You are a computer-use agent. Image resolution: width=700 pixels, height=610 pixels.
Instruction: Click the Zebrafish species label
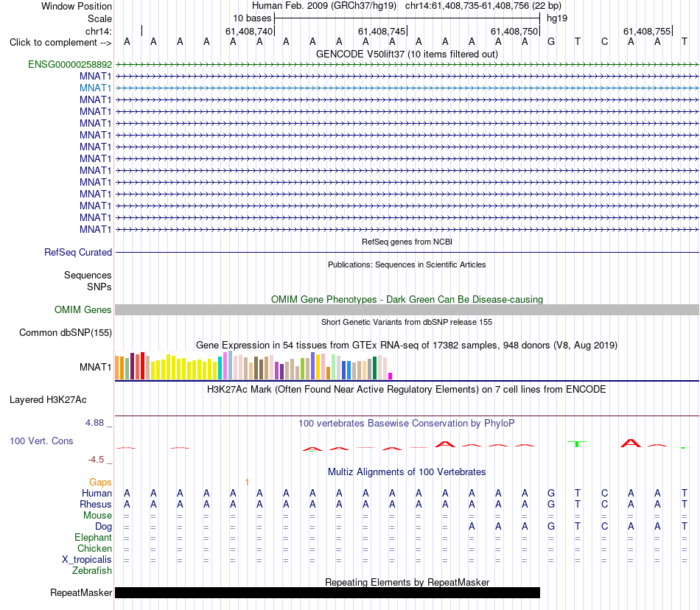[92, 571]
